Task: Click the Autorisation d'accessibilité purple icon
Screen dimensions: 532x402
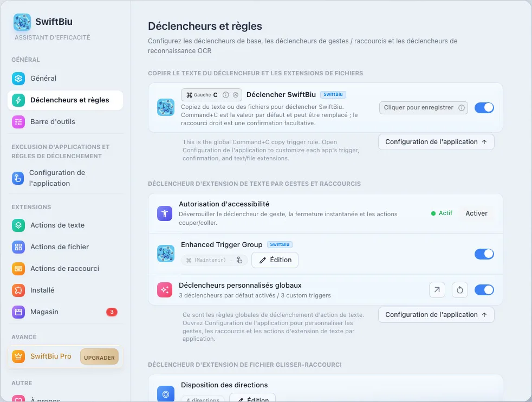Action: click(x=165, y=213)
